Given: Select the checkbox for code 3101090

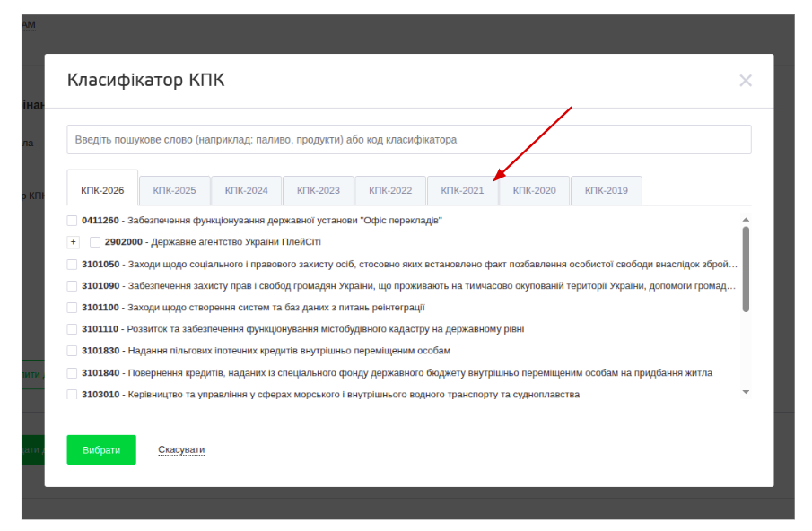Looking at the screenshot, I should 72,285.
